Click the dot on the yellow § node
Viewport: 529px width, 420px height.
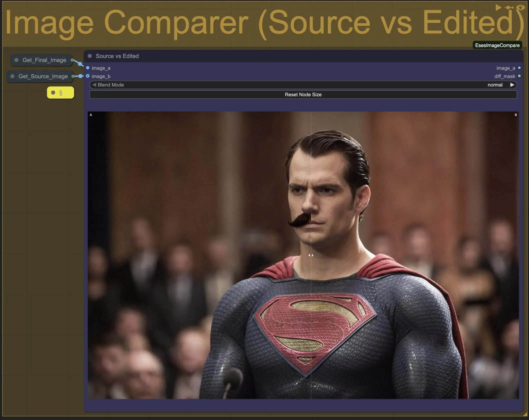click(53, 93)
